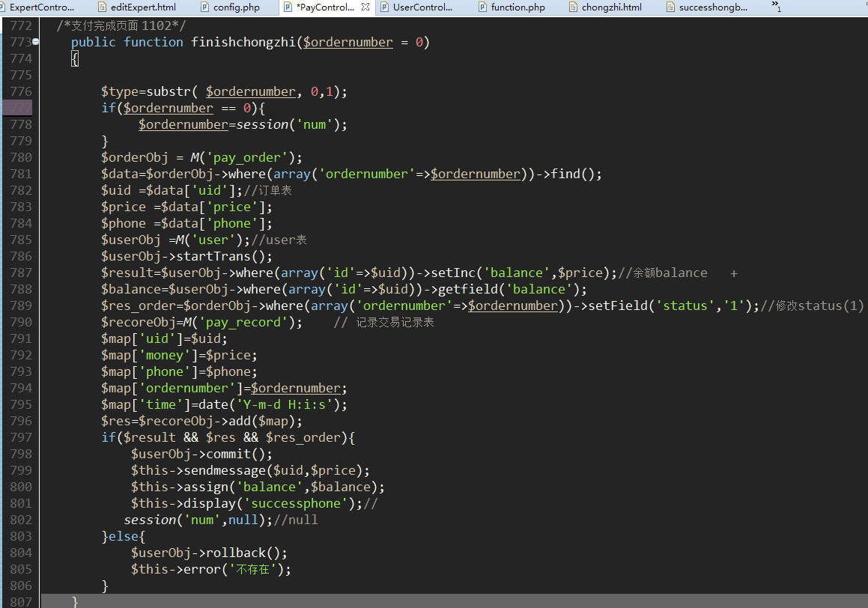Select the *PayControl... editor tab
Viewport: 868px width, 608px height.
click(x=324, y=7)
